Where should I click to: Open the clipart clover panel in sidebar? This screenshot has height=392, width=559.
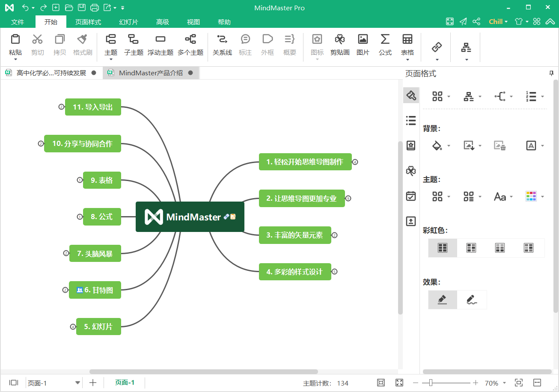point(411,171)
